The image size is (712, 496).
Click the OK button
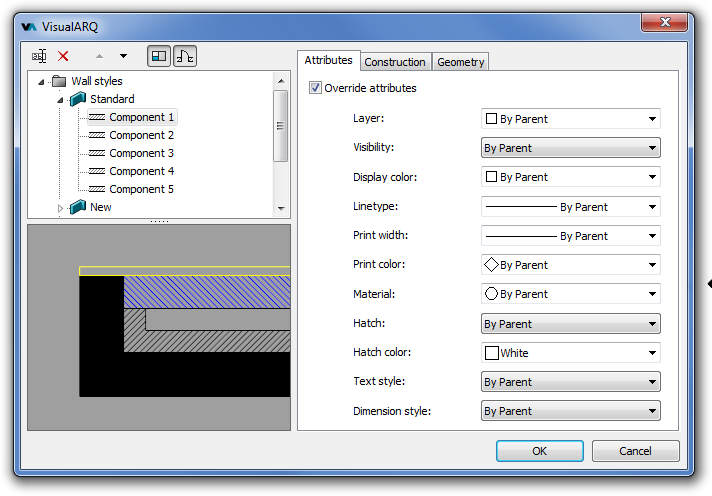coord(539,451)
